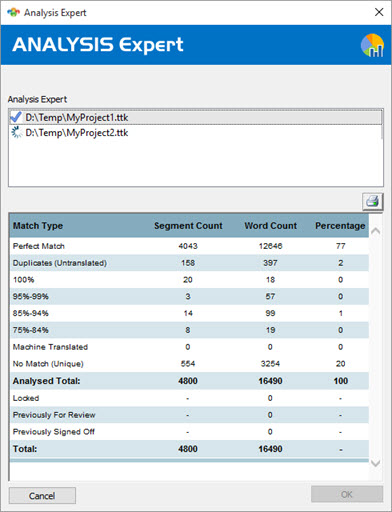Close the Analysis Expert dialog

point(379,12)
